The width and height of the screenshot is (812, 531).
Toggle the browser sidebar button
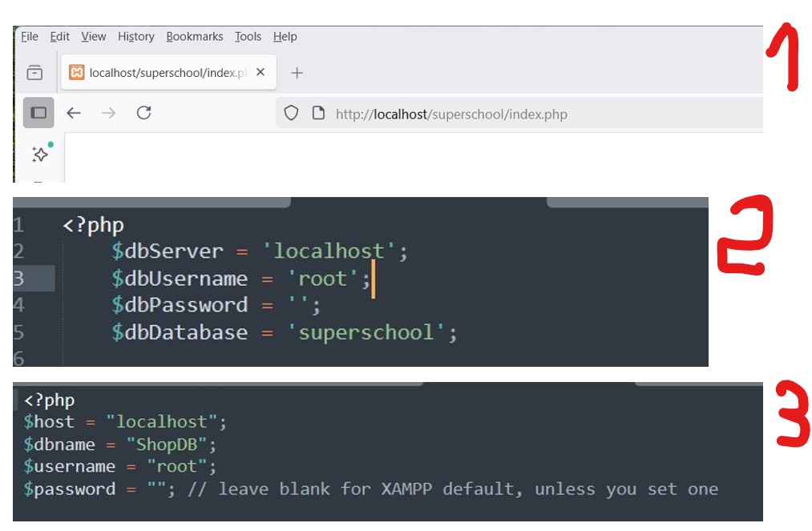pyautogui.click(x=38, y=114)
